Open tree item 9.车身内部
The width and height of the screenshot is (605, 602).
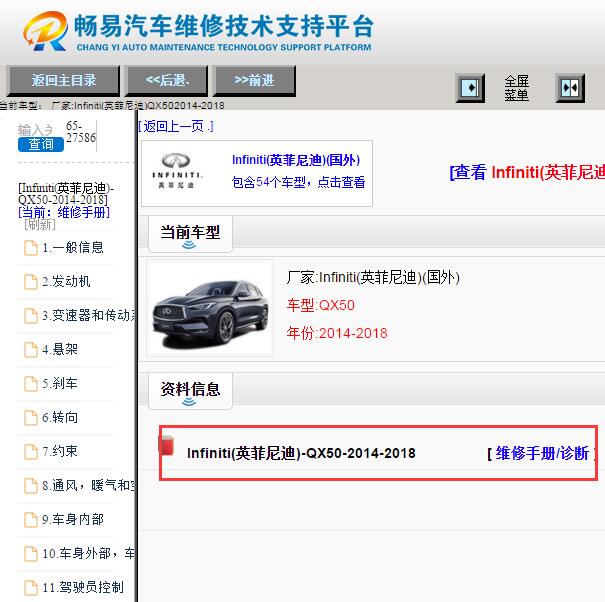click(73, 519)
